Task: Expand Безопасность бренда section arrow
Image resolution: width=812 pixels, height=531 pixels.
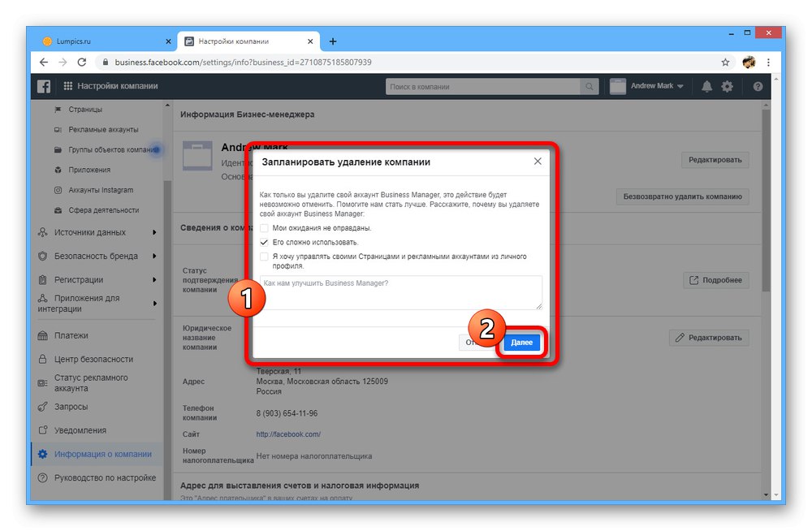Action: pos(154,256)
